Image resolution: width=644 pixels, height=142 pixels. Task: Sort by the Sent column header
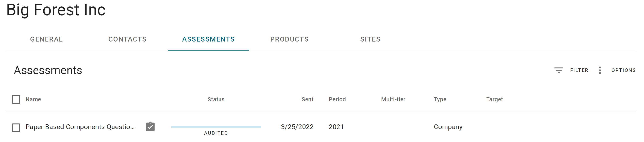pos(307,99)
